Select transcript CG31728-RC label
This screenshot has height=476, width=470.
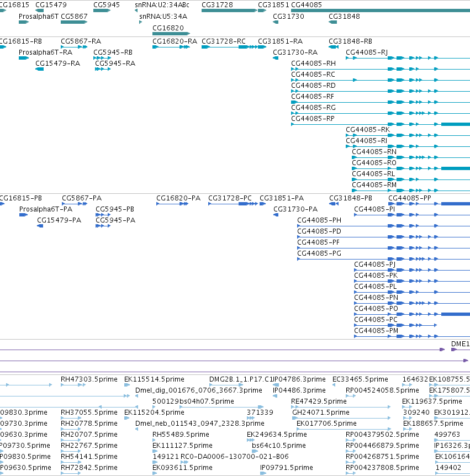coord(224,41)
